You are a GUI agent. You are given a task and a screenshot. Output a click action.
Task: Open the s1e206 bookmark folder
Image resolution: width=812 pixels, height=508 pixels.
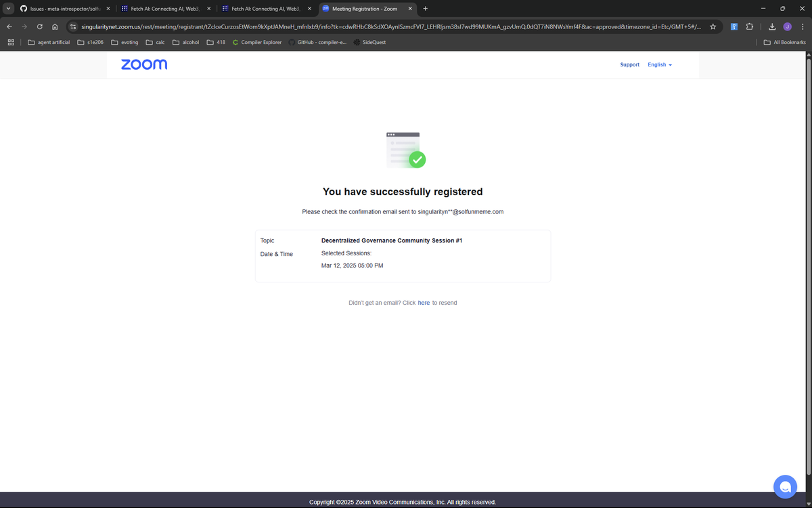90,42
